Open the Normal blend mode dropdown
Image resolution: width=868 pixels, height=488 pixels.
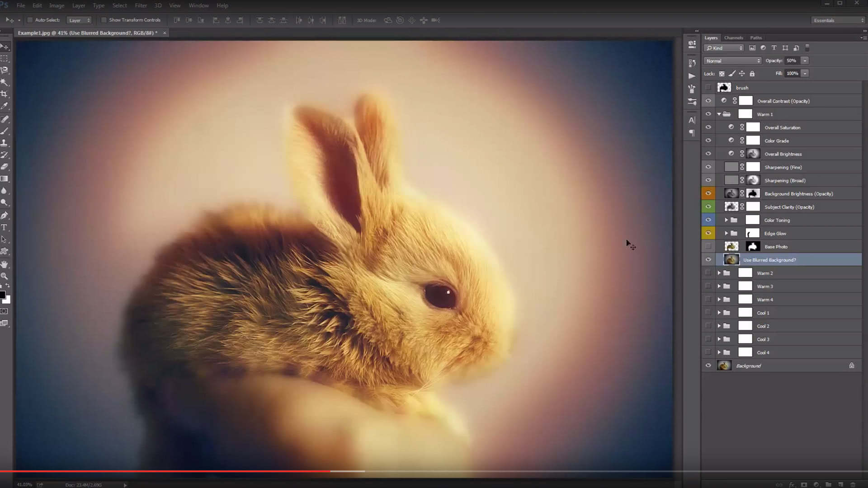point(732,61)
